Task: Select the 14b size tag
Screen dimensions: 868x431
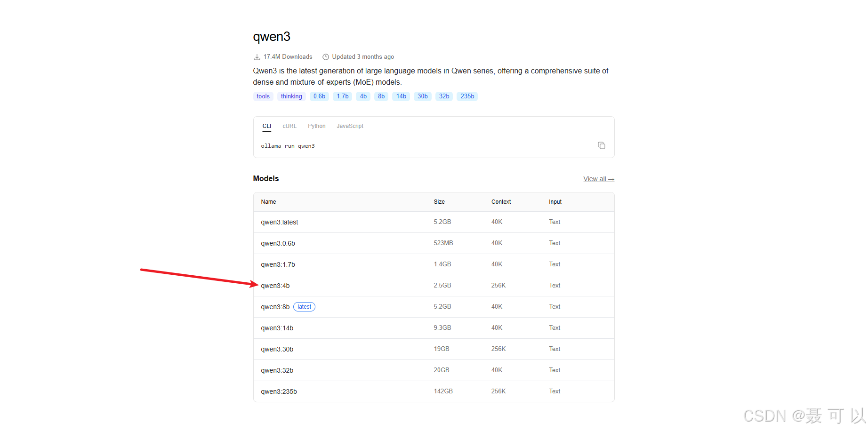Action: click(401, 96)
